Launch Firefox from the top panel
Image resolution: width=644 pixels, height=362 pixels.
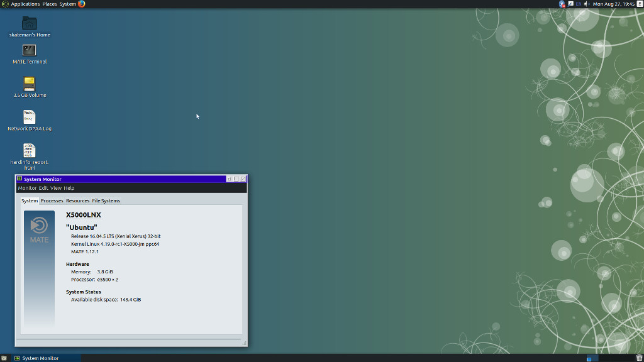coord(81,4)
